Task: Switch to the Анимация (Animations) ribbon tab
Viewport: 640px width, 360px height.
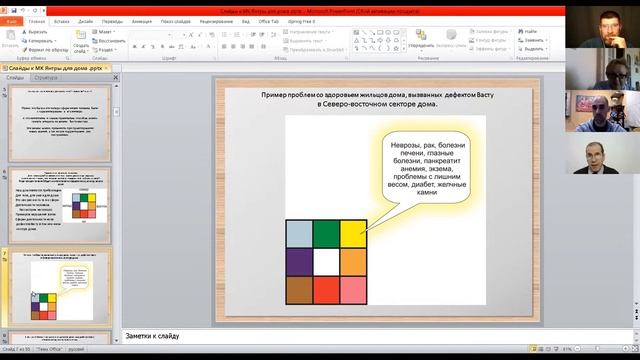Action: pos(142,22)
